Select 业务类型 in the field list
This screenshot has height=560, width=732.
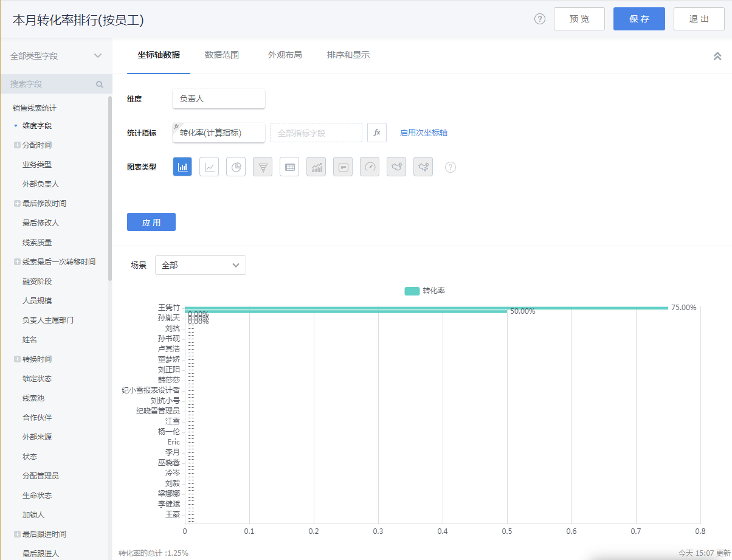click(37, 164)
